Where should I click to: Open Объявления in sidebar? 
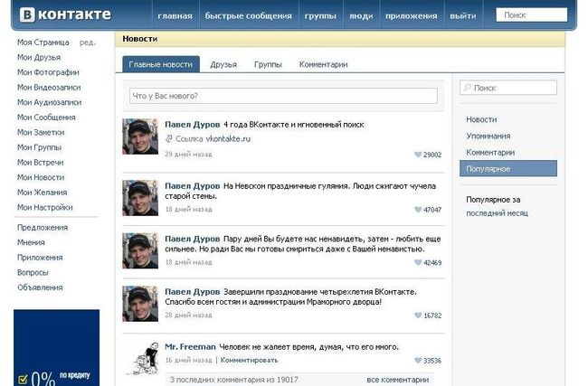coord(40,287)
